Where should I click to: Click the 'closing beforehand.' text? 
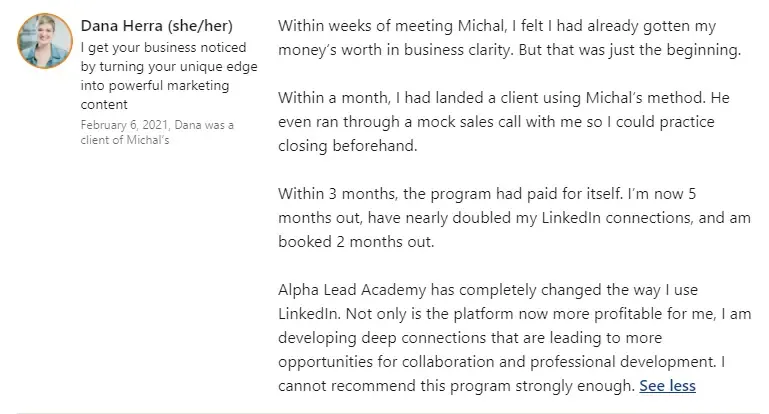point(347,146)
